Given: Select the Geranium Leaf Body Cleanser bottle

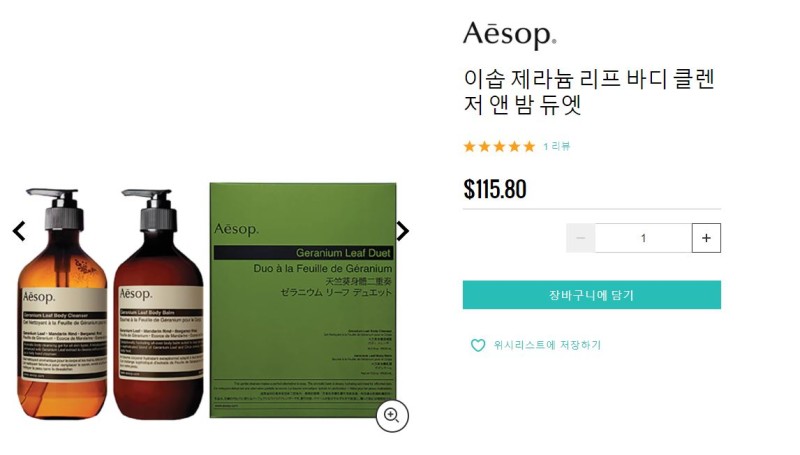Looking at the screenshot, I should click(62, 304).
